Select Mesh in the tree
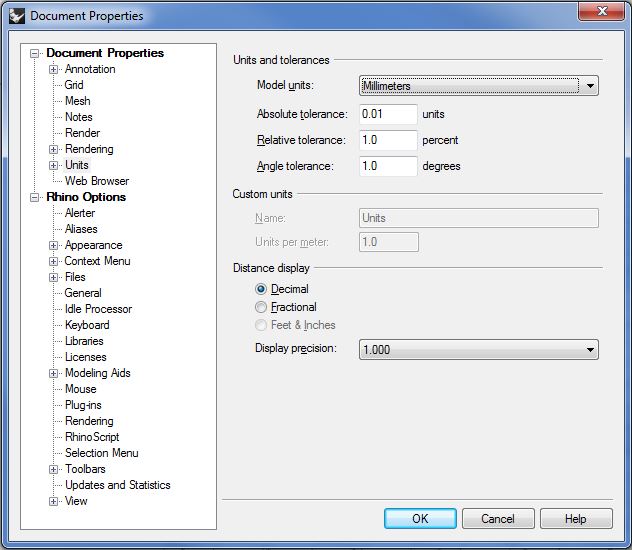Image resolution: width=632 pixels, height=550 pixels. click(78, 101)
